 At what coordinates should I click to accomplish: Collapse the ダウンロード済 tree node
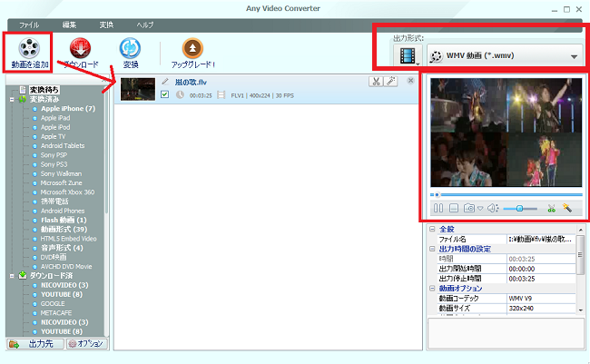[x=12, y=276]
